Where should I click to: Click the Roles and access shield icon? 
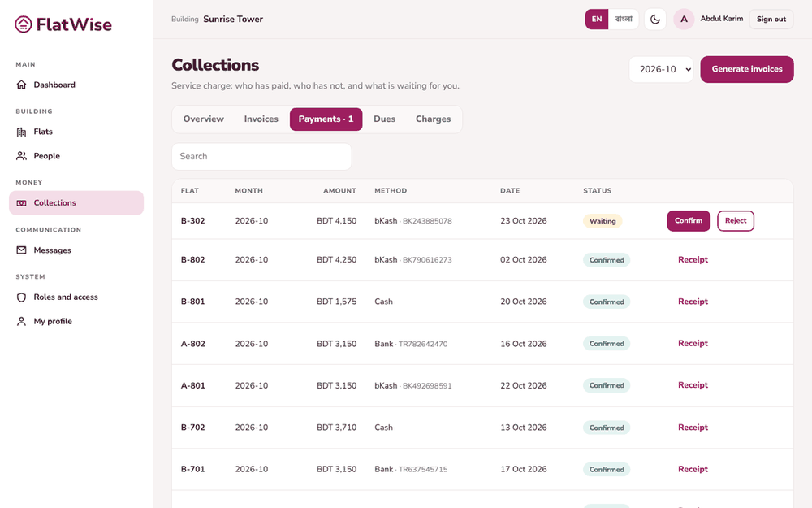(21, 297)
